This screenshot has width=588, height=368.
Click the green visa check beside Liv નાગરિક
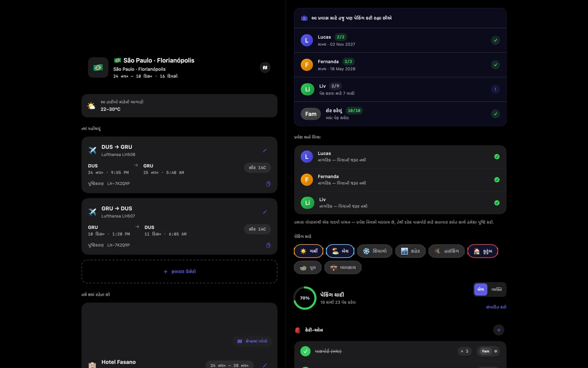pyautogui.click(x=497, y=203)
